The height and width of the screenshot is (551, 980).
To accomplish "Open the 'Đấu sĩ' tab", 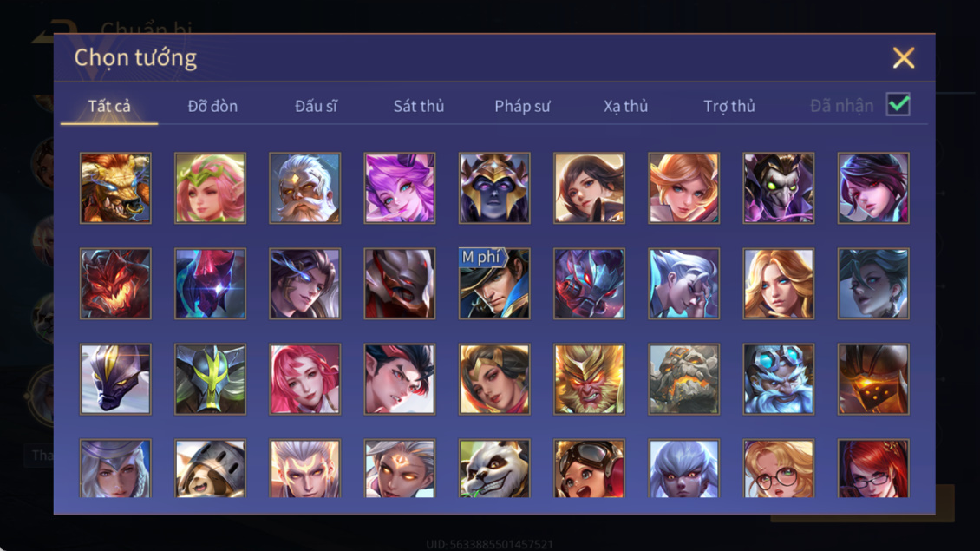I will [x=316, y=106].
